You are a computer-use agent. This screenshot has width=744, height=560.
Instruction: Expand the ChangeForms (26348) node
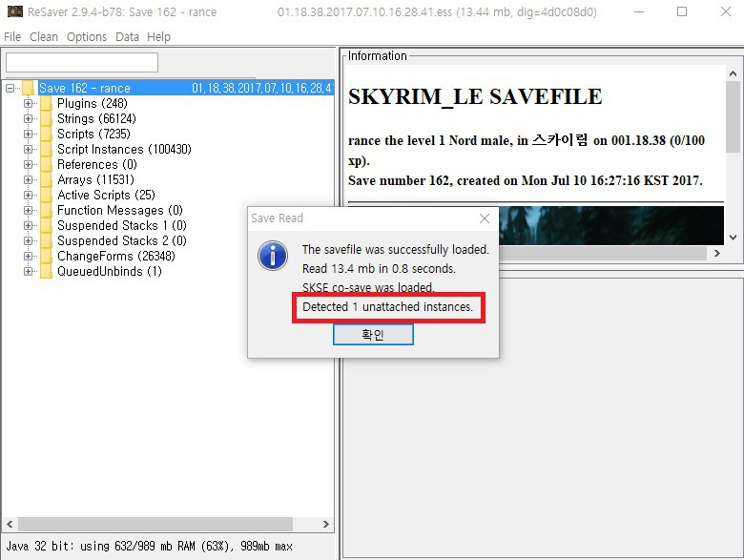pos(28,256)
